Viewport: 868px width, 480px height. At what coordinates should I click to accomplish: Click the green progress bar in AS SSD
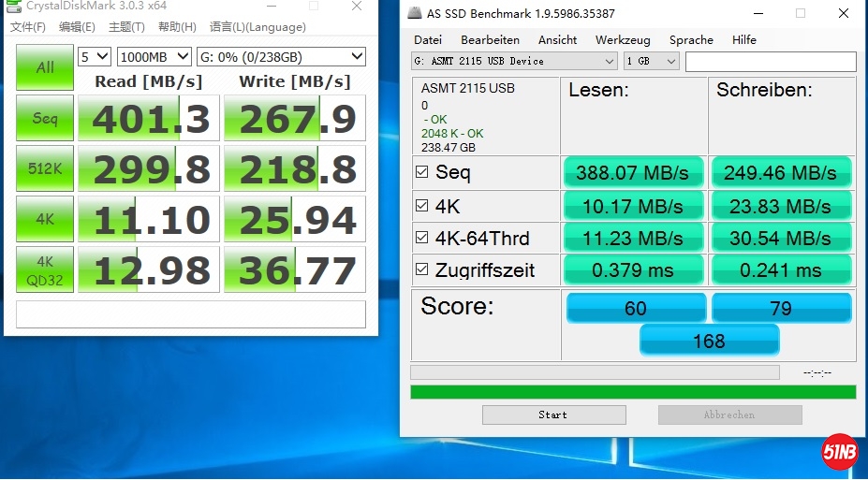pos(633,392)
